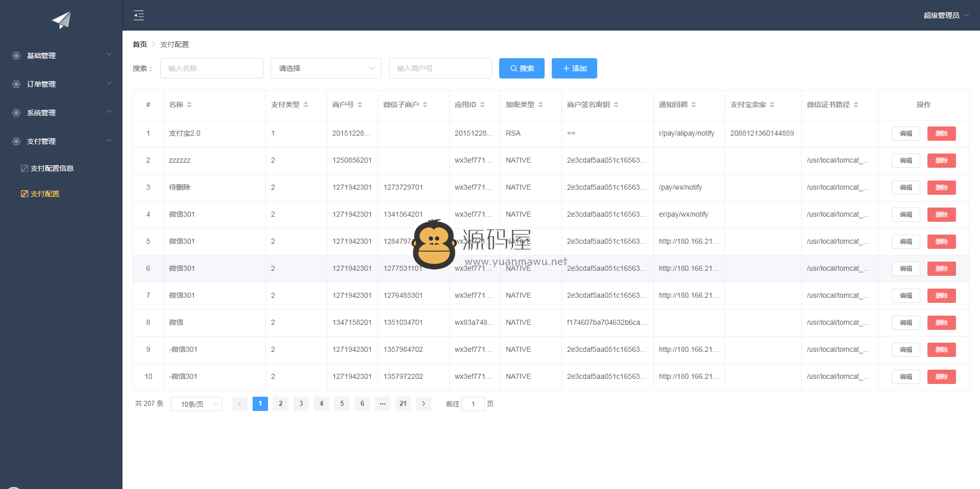Sort by 通知回调 column sort icon
The image size is (980, 489).
coord(694,105)
